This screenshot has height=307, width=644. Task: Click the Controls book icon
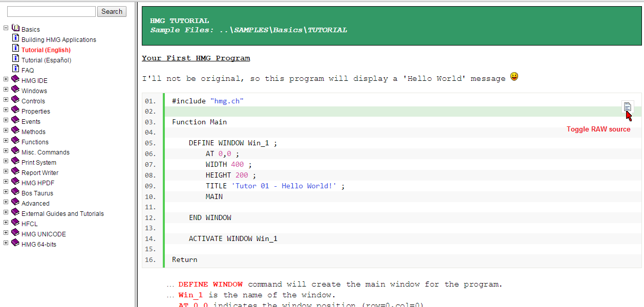click(15, 100)
